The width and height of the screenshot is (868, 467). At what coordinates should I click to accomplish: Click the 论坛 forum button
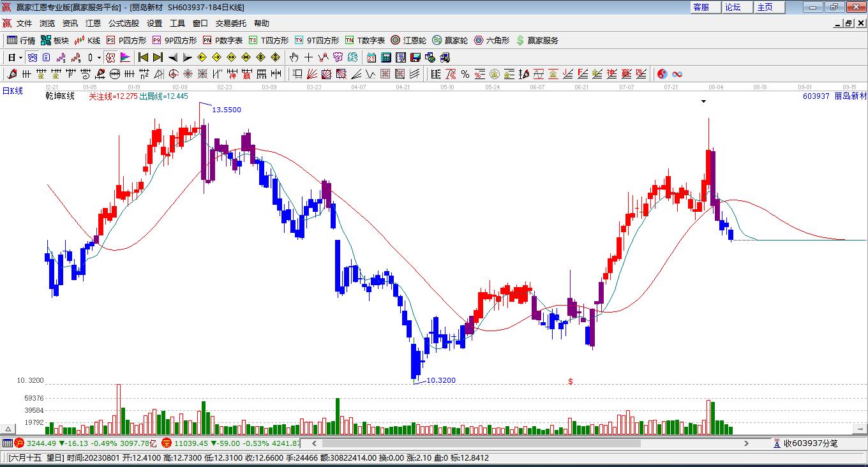point(738,7)
